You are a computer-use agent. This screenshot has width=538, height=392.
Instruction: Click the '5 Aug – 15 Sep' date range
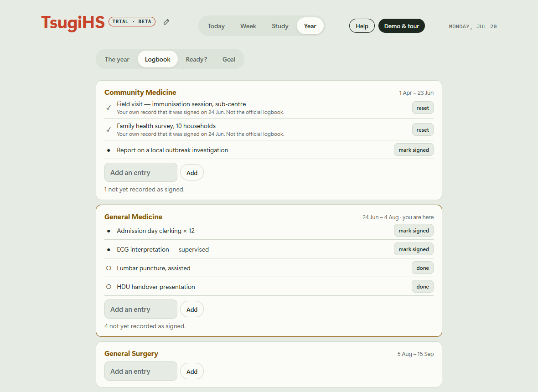415,354
